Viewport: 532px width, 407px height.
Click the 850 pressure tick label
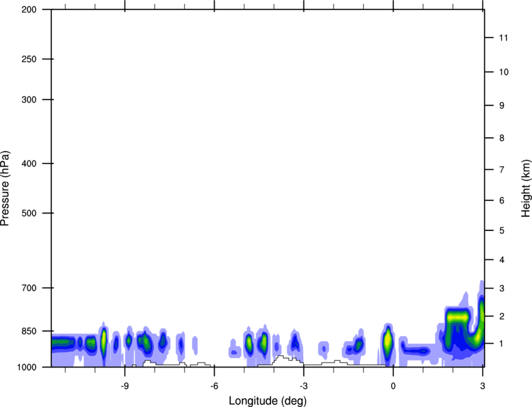29,331
